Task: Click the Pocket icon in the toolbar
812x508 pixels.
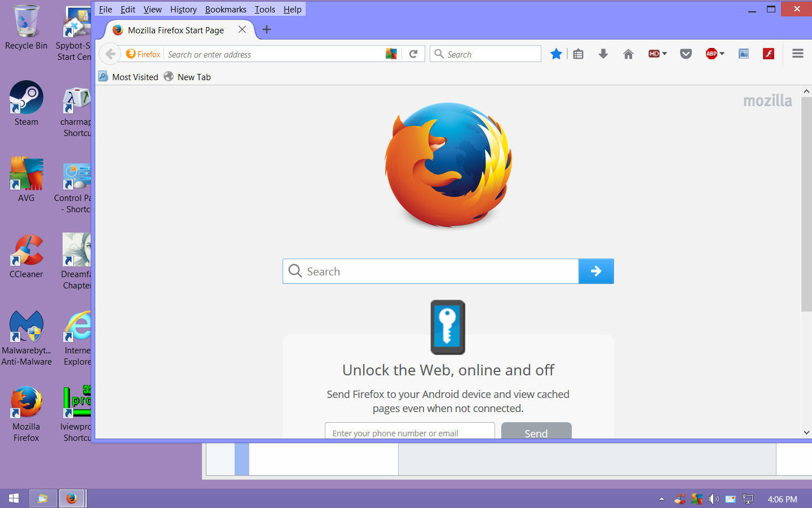Action: pyautogui.click(x=686, y=54)
